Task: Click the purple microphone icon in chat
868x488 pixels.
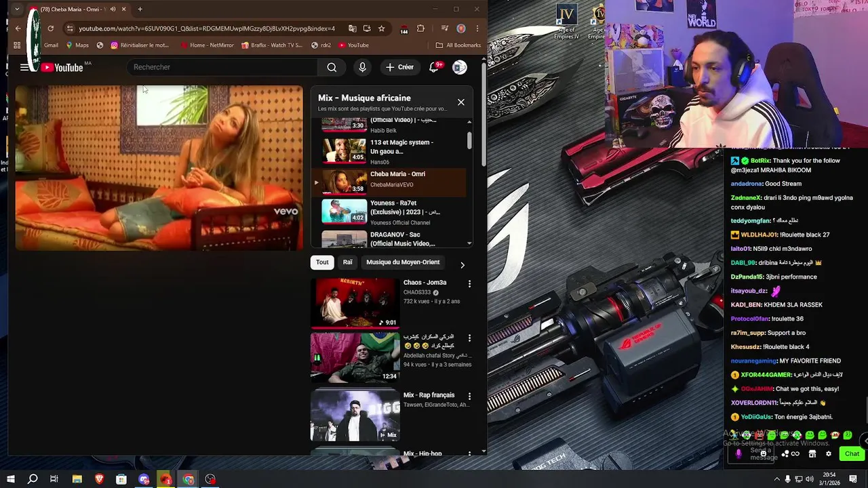Action: coord(738,453)
